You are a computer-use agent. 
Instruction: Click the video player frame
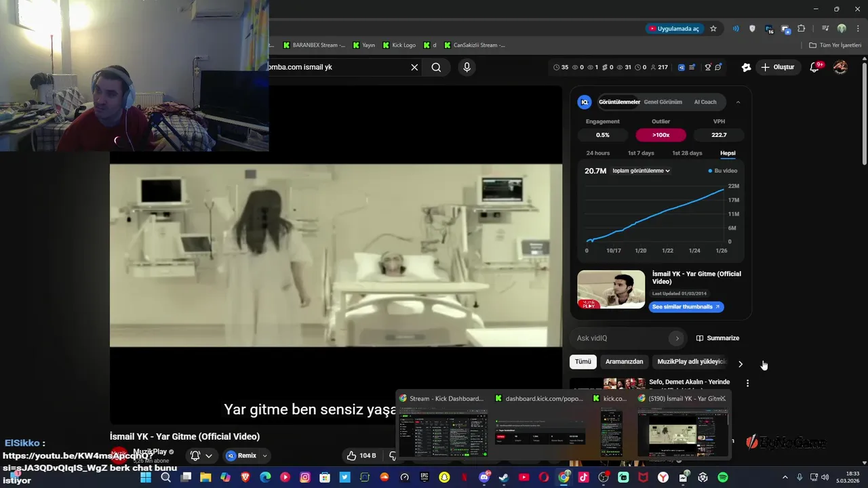pos(336,255)
